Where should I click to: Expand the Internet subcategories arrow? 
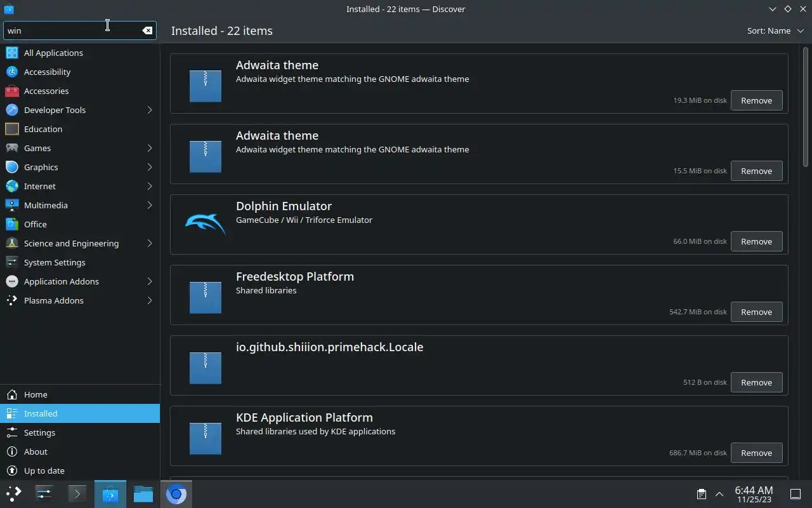coord(150,186)
